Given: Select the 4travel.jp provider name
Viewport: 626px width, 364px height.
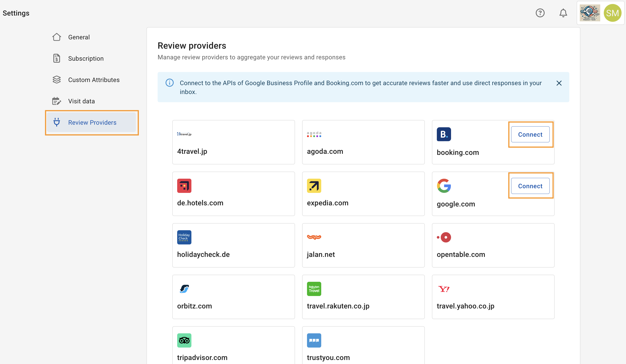Looking at the screenshot, I should pyautogui.click(x=192, y=151).
